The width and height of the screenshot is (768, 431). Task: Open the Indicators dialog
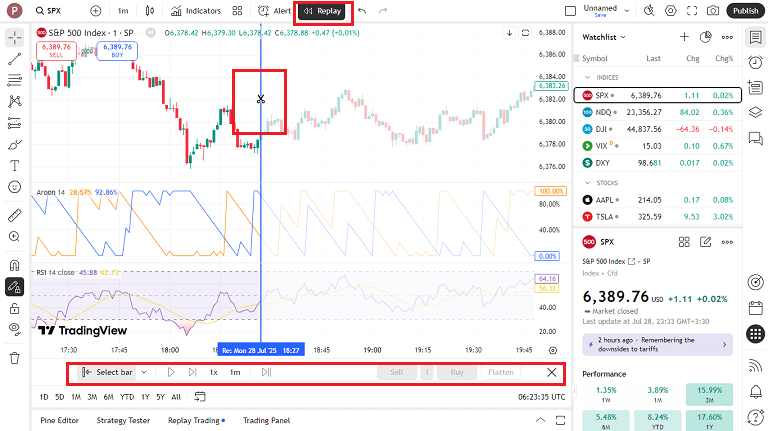point(196,11)
